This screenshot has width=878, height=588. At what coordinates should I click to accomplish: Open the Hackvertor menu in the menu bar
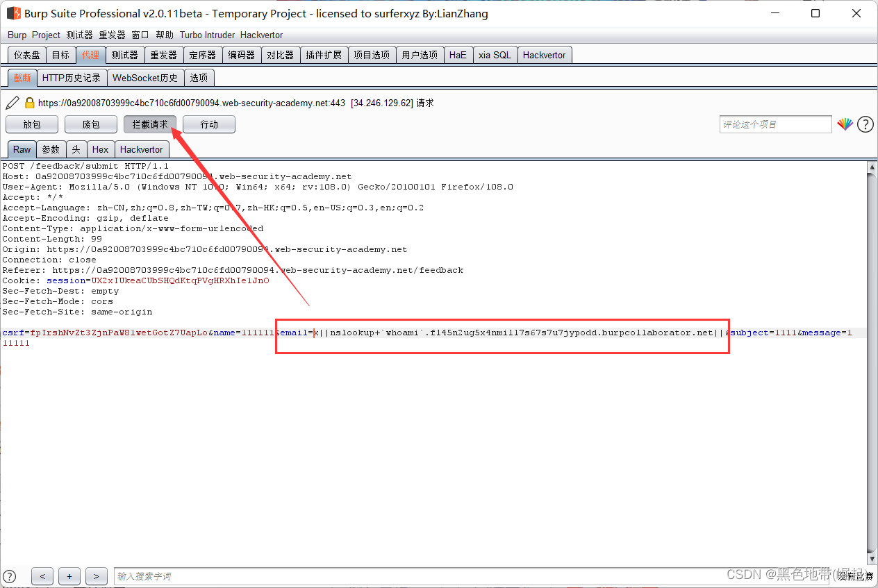262,35
